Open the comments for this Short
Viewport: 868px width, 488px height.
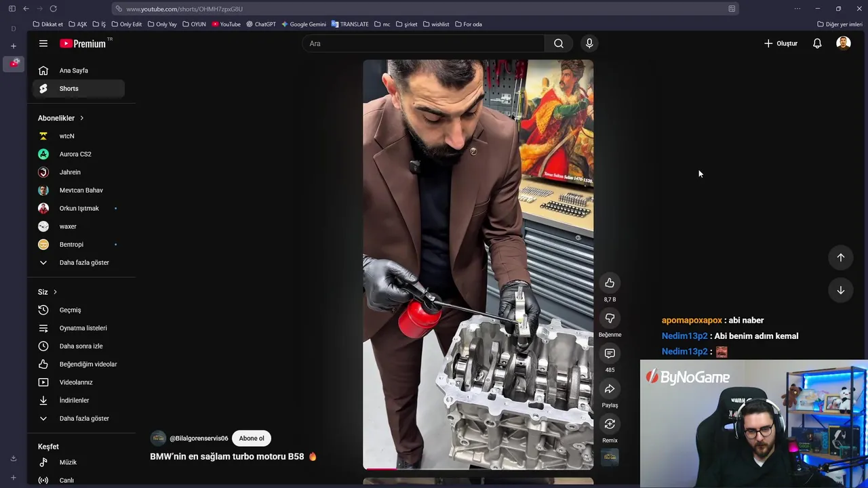pos(610,353)
